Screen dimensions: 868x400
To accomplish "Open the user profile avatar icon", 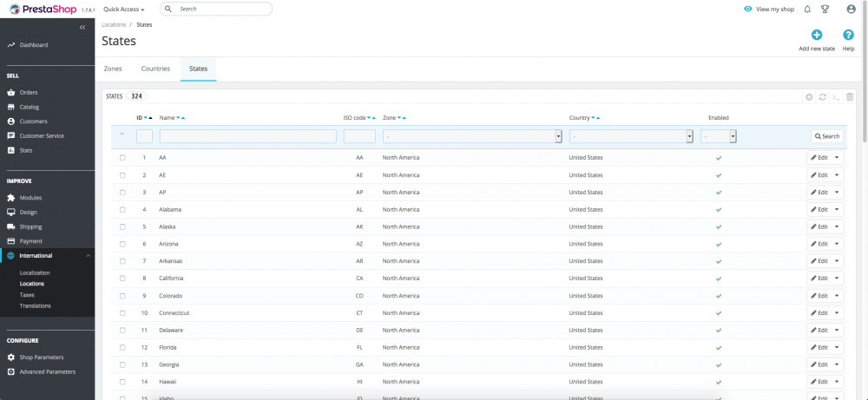I will pos(851,9).
